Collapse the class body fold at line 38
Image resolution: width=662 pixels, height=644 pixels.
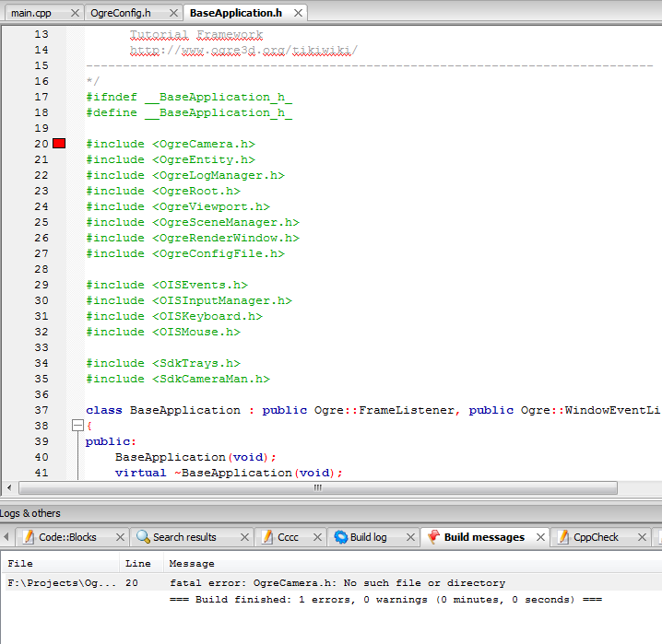pos(77,425)
